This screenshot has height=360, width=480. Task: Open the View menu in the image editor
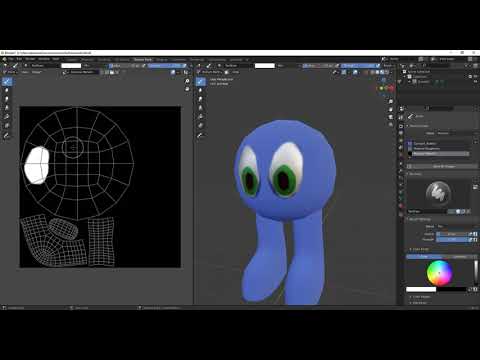pyautogui.click(x=25, y=72)
